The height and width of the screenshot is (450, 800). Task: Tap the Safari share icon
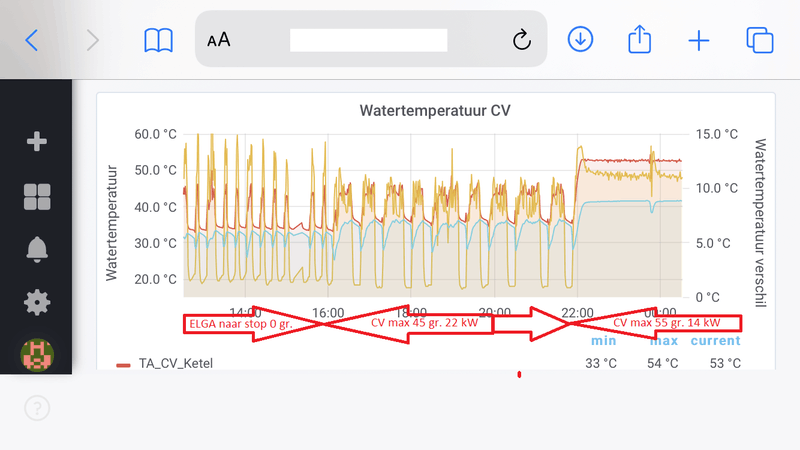click(639, 39)
